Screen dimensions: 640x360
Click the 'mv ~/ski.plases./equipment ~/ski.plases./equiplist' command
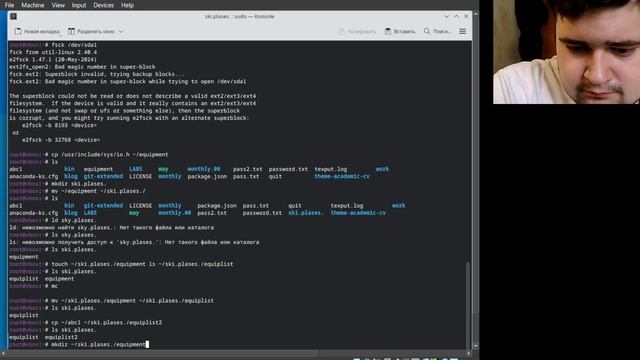133,301
